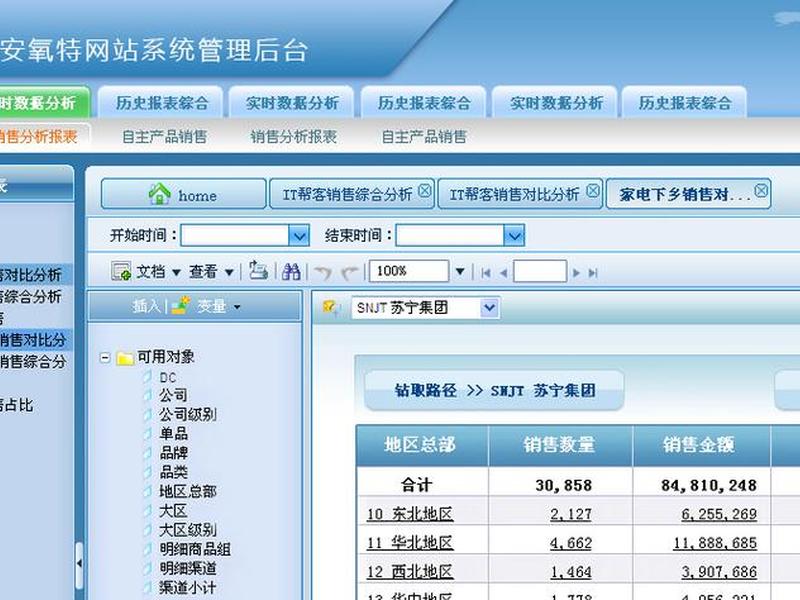
Task: Open the zoom level dropdown arrow
Action: click(460, 271)
